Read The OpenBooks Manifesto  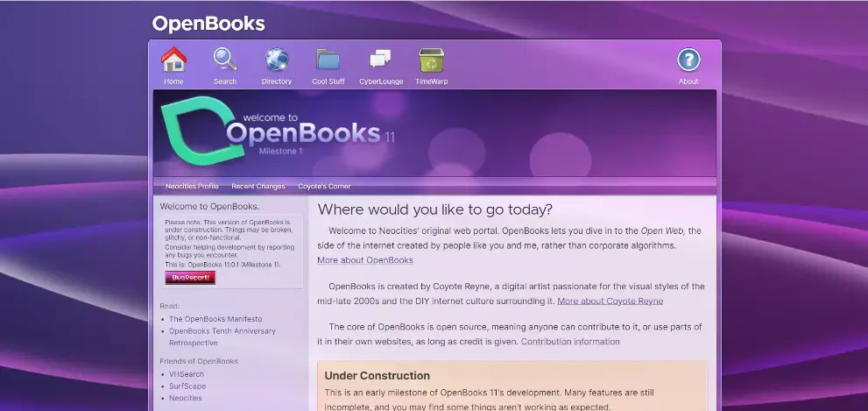tap(215, 319)
